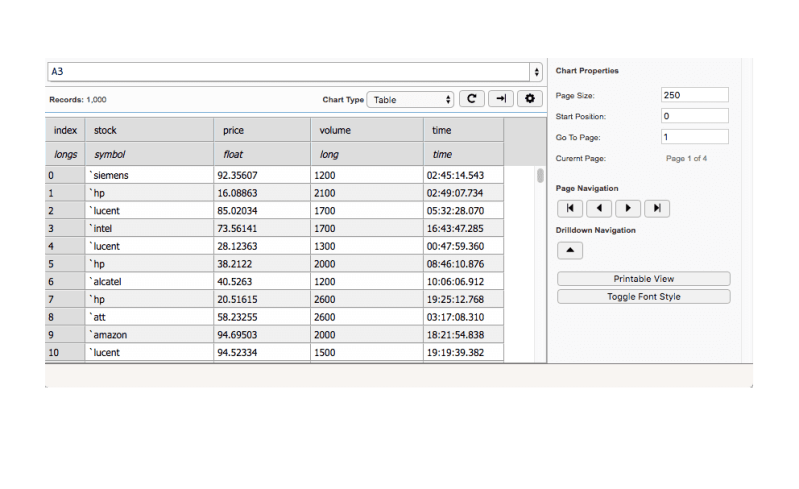Go to last page
This screenshot has height=489, width=799.
point(657,208)
